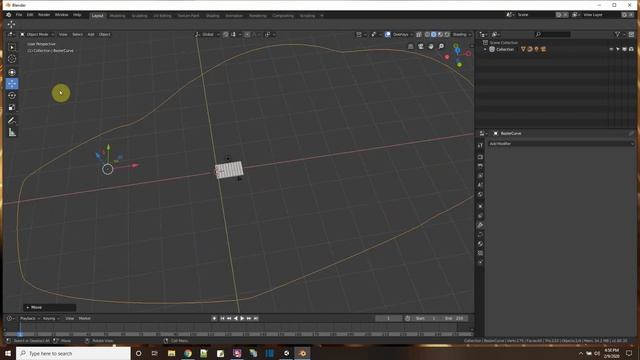Select the Annotate tool
Viewport: 640px width, 360px height.
click(12, 120)
